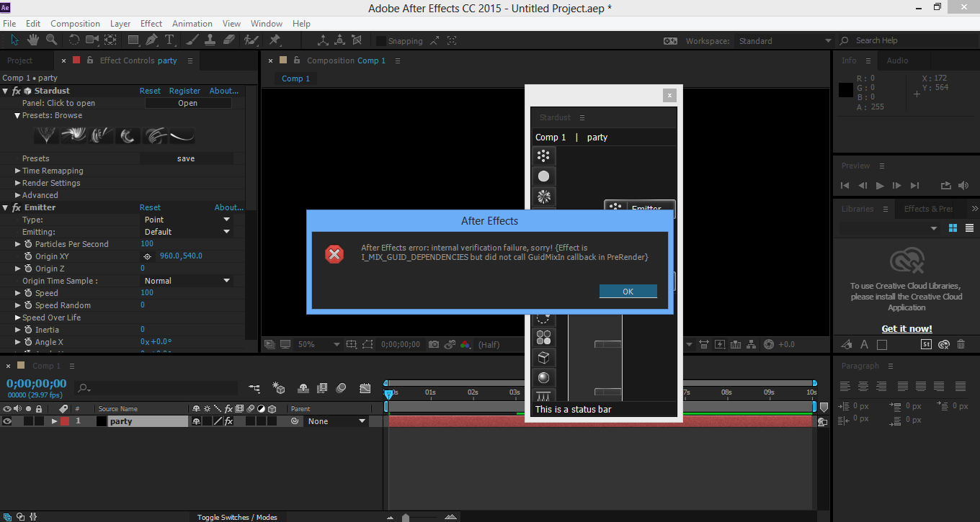Click the Composition Mini-Flowchart icon in timeline
980x522 pixels.
tap(254, 388)
